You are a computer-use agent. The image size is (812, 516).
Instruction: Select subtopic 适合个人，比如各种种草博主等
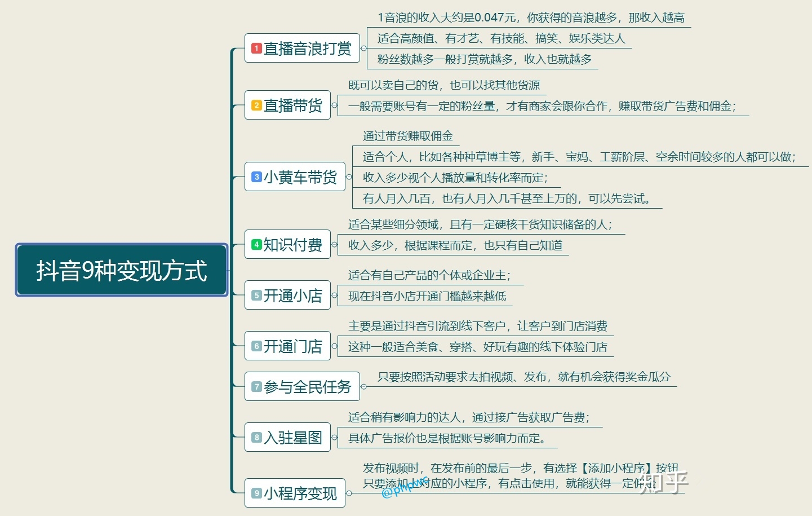coord(579,157)
